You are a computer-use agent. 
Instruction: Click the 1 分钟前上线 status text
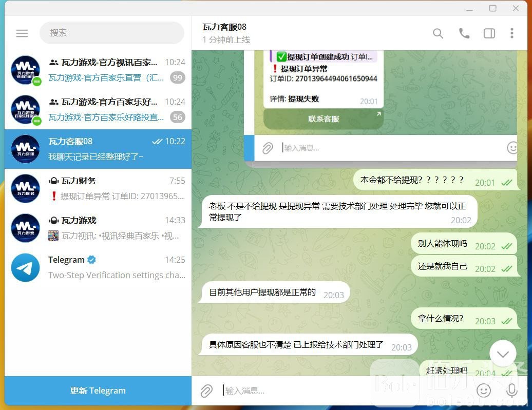coord(226,40)
